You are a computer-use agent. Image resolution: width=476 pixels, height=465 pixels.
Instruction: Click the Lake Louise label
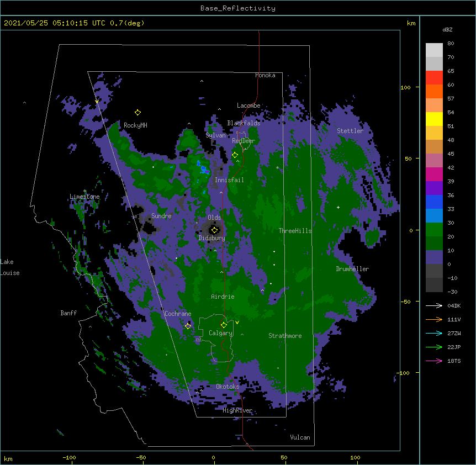10,267
